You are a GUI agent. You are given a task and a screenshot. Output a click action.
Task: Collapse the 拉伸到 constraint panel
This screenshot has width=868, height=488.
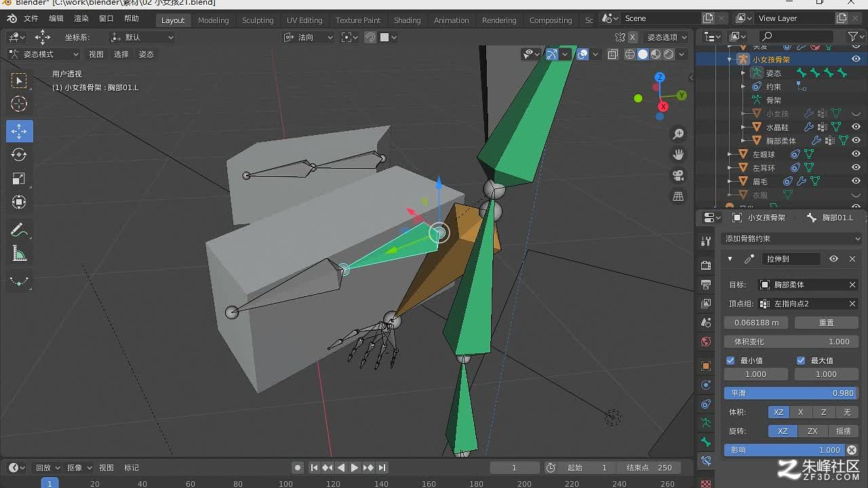pos(730,259)
